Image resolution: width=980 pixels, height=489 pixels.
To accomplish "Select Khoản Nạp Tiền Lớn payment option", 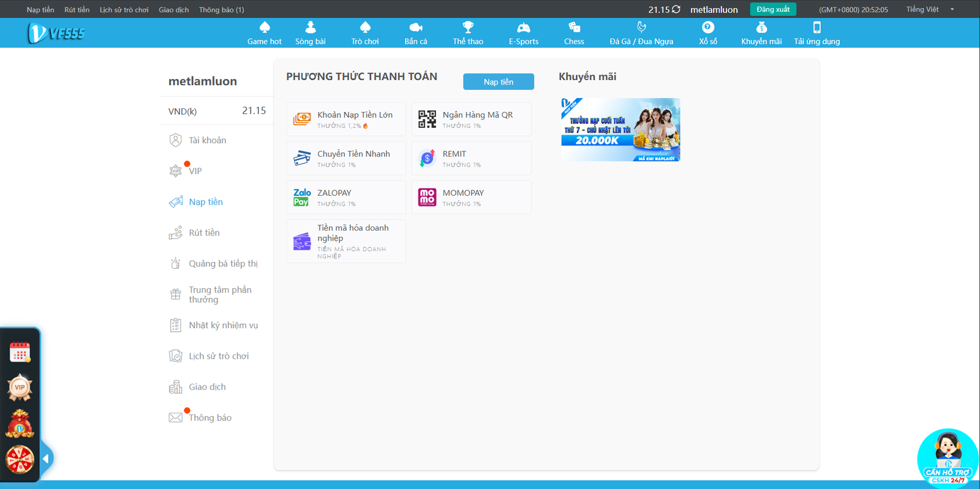I will 346,119.
